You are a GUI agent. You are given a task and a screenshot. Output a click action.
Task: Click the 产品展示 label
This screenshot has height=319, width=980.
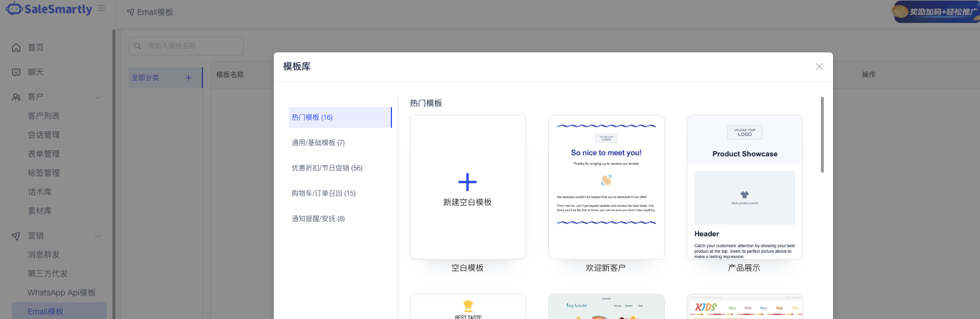(x=744, y=268)
